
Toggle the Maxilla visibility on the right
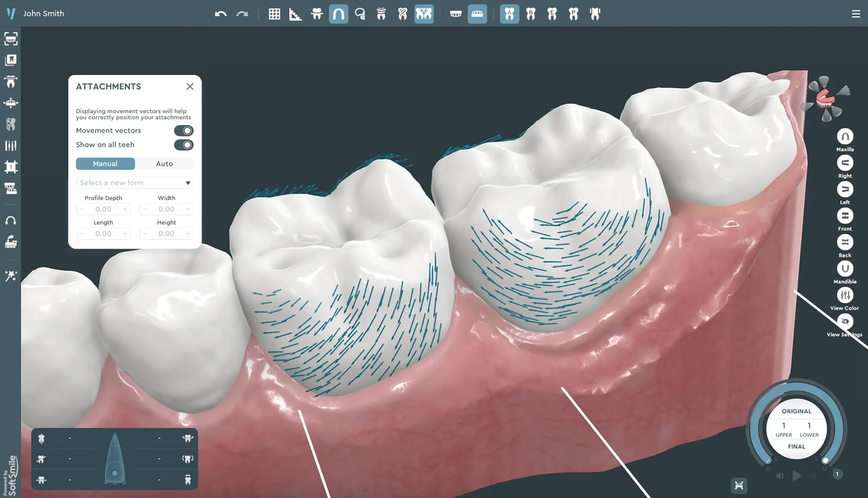845,137
